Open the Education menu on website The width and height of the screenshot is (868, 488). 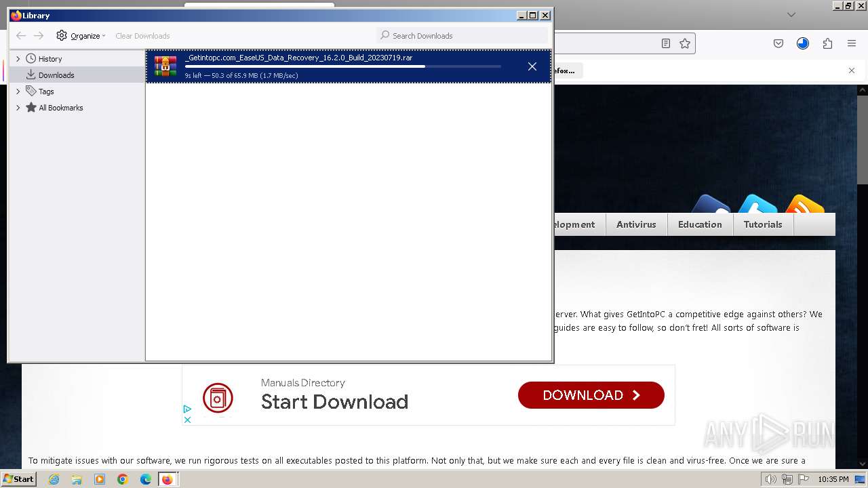pyautogui.click(x=700, y=224)
